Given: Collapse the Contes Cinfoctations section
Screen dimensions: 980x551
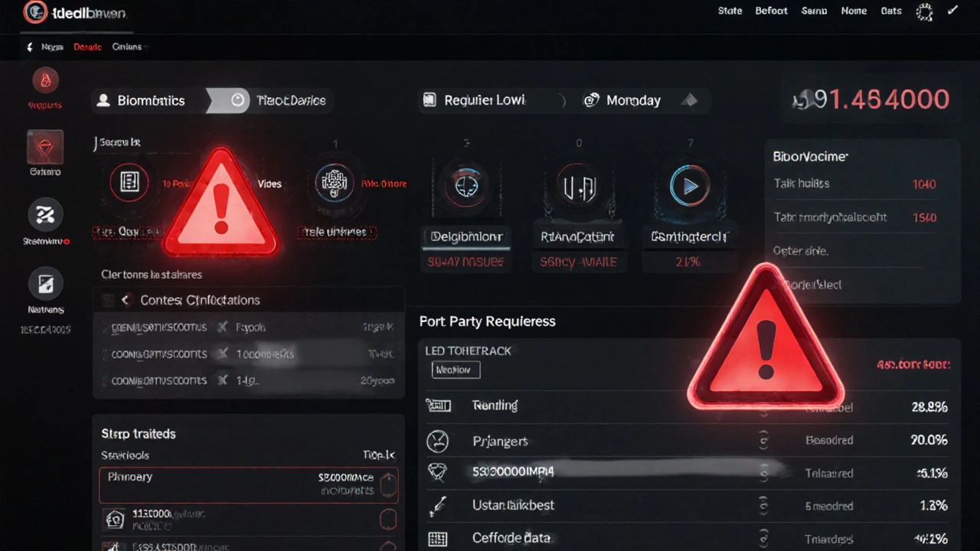Looking at the screenshot, I should click(125, 300).
